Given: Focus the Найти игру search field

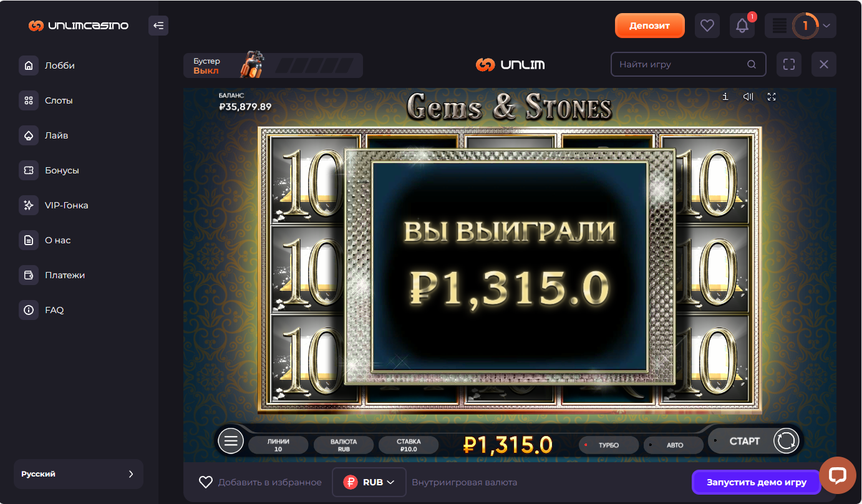Looking at the screenshot, I should click(x=688, y=64).
